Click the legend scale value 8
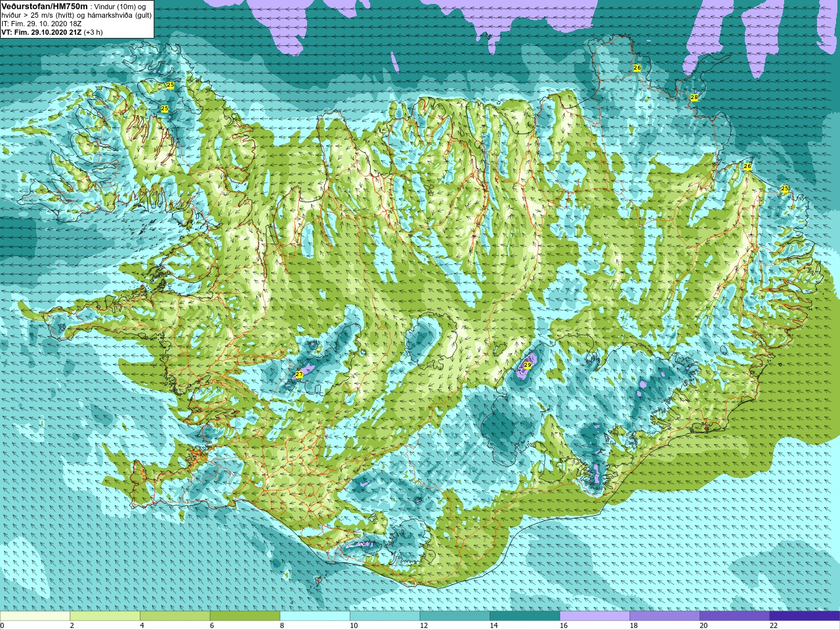The image size is (840, 630). coord(282,625)
